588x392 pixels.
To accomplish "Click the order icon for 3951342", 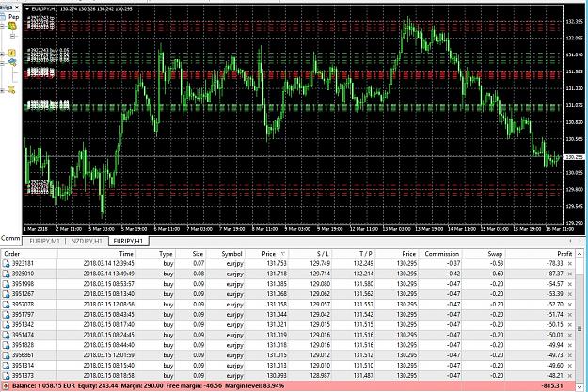I will (x=6, y=325).
